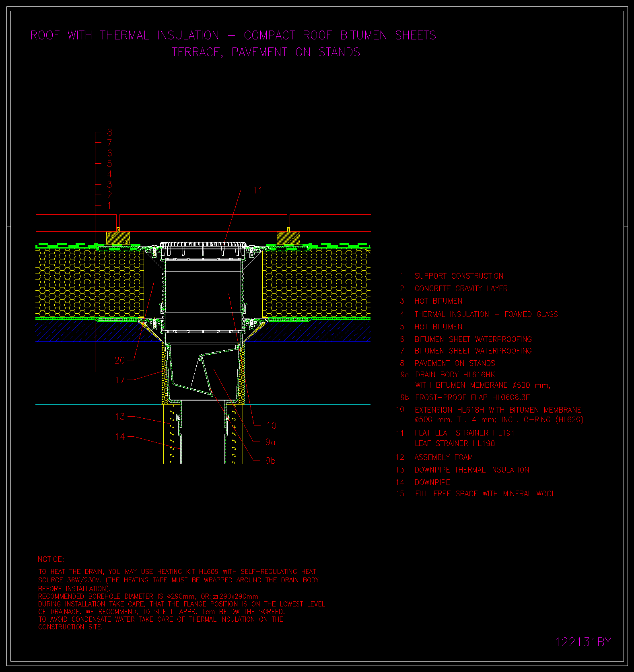Click legend text 'DOWNPIPE THERMAL INSULATION'
This screenshot has width=634, height=672.
click(472, 470)
